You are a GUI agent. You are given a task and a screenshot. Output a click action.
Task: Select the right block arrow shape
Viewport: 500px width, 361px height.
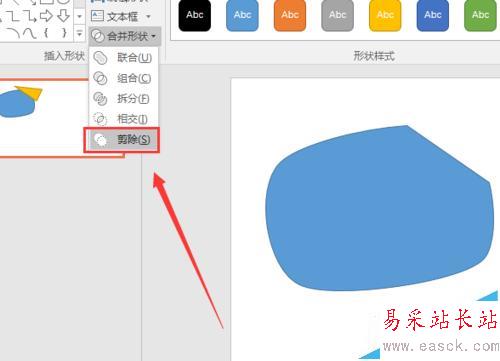(x=46, y=15)
